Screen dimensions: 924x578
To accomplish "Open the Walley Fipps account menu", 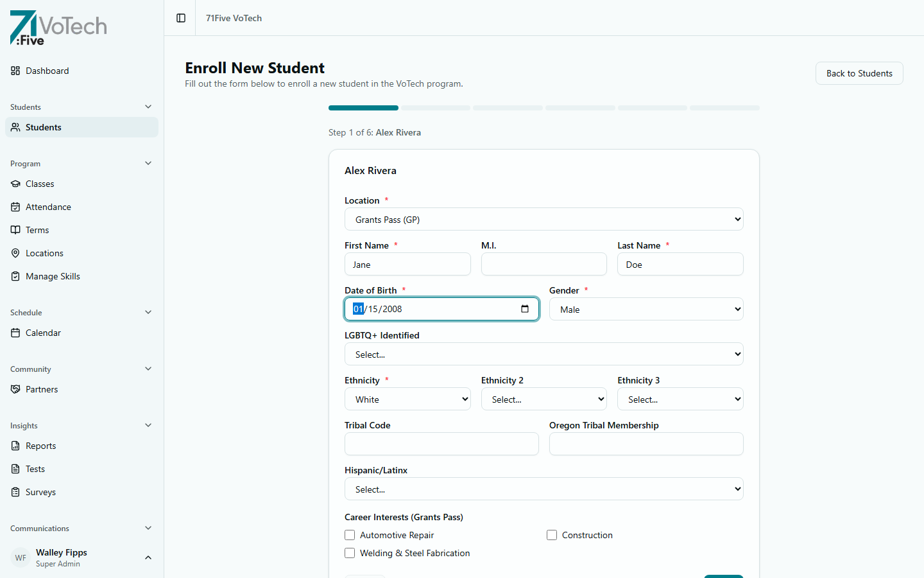I will pos(81,557).
